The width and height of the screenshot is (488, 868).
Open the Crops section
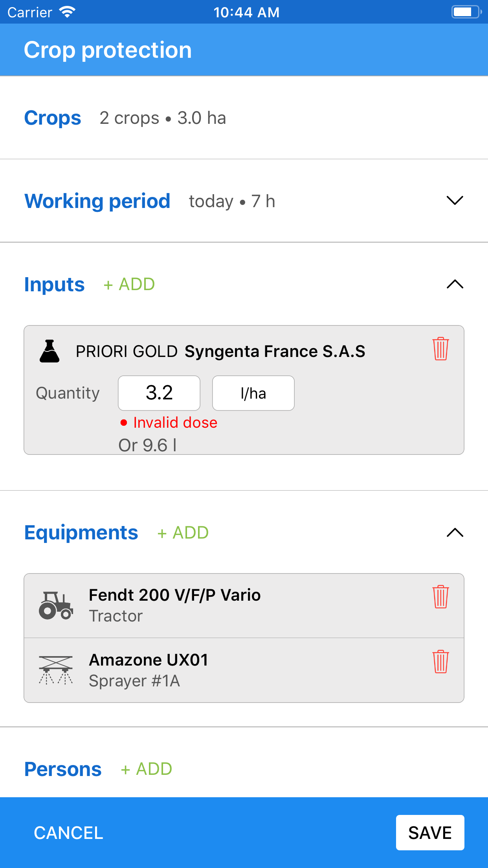tap(53, 118)
